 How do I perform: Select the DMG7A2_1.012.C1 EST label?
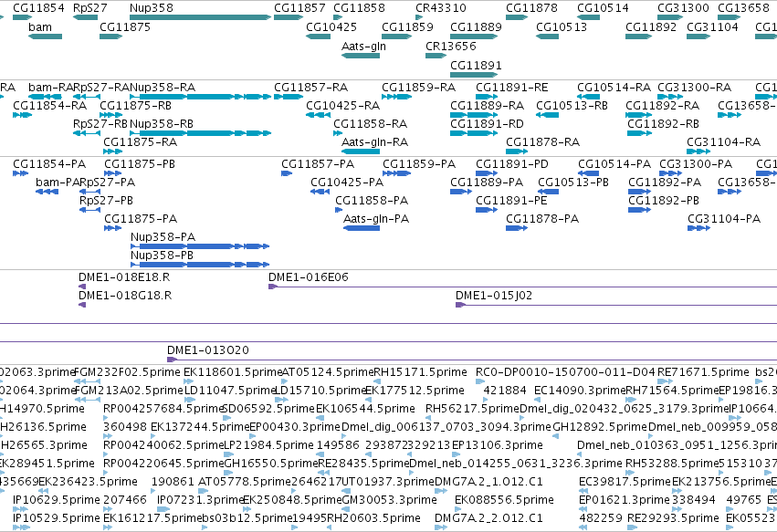[488, 482]
